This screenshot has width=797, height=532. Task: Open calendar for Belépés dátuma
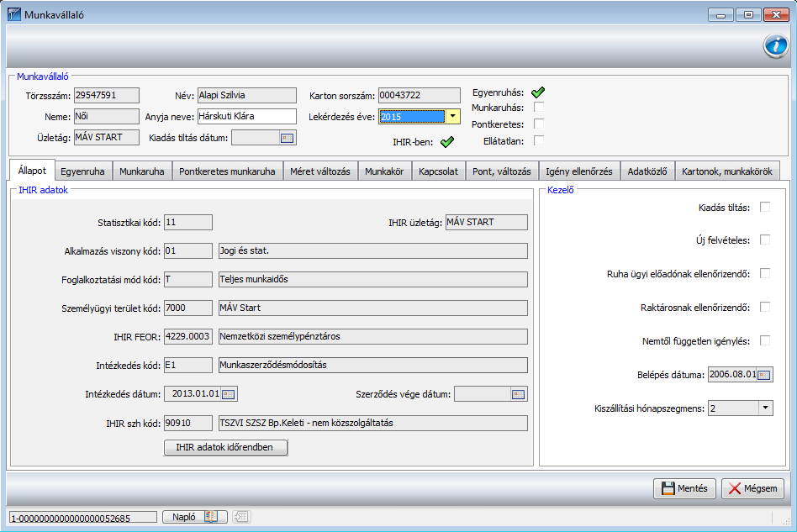(764, 375)
